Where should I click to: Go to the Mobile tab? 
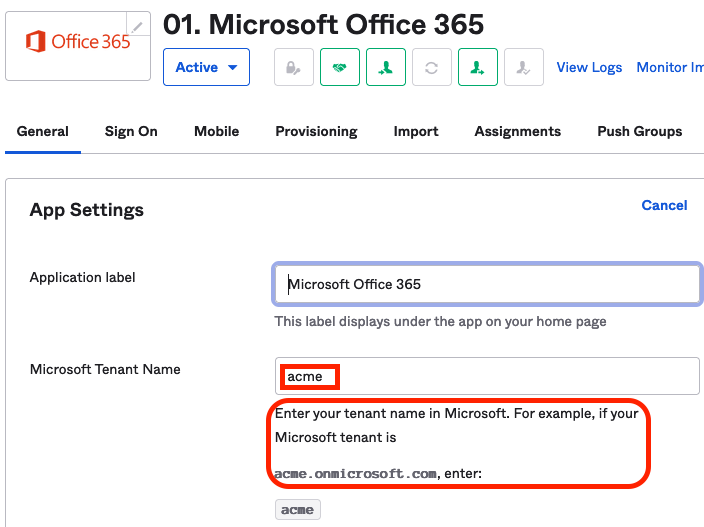(x=216, y=131)
